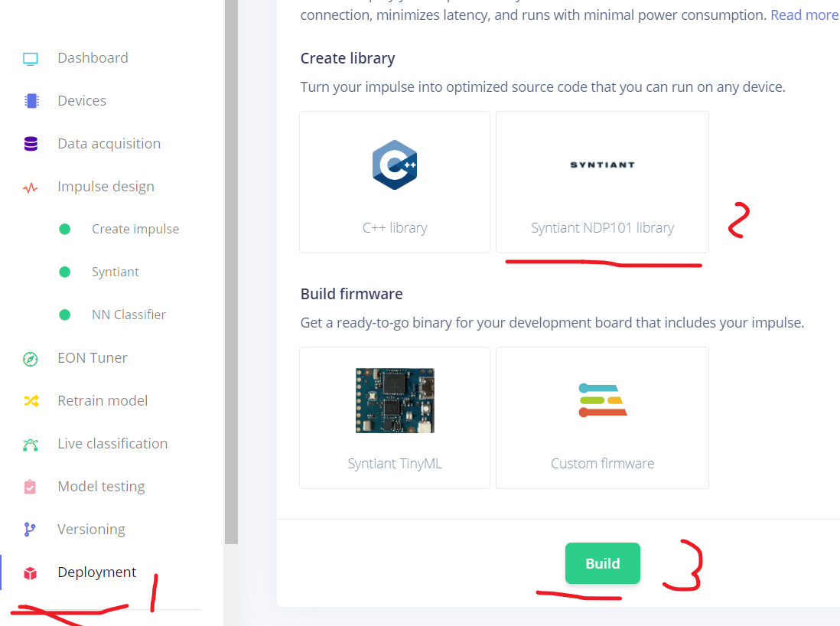Open the EON Tuner compass icon

tap(31, 359)
